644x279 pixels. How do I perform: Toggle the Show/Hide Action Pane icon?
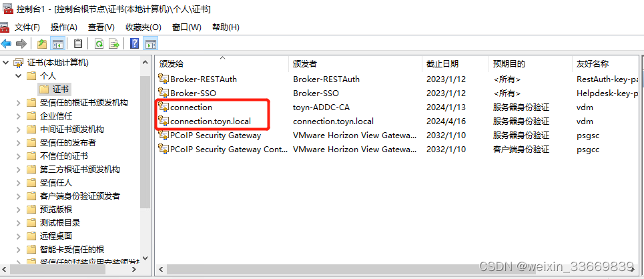151,43
